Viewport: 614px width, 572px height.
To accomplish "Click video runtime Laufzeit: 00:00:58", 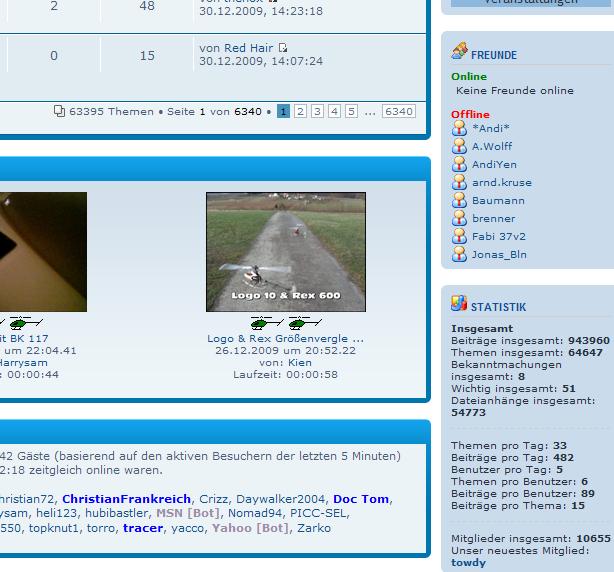I will 285,374.
